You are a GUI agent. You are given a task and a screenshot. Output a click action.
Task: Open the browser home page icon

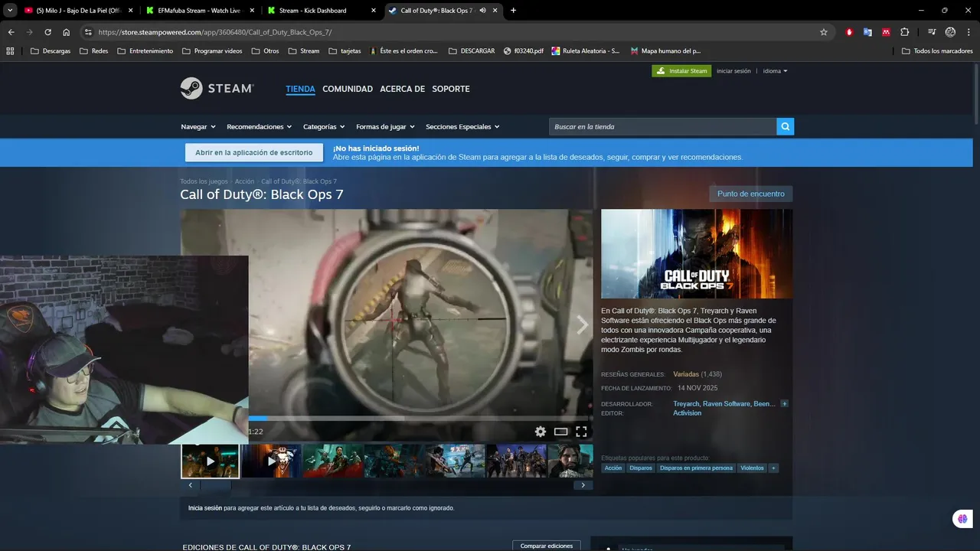point(67,32)
